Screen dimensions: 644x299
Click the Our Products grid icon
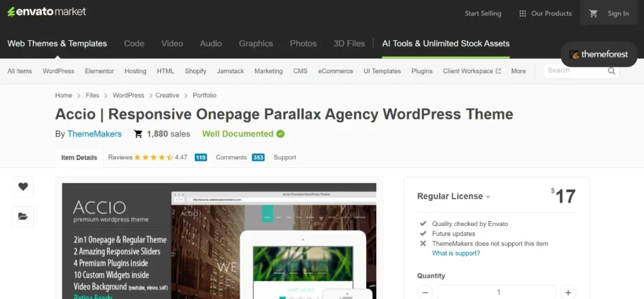coord(523,14)
